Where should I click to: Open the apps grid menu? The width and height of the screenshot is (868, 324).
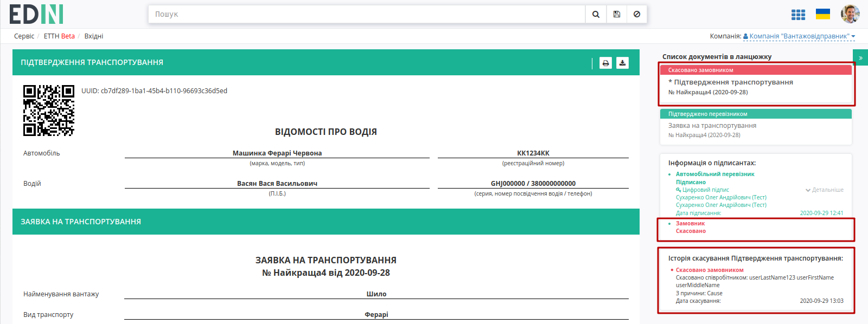coord(798,15)
